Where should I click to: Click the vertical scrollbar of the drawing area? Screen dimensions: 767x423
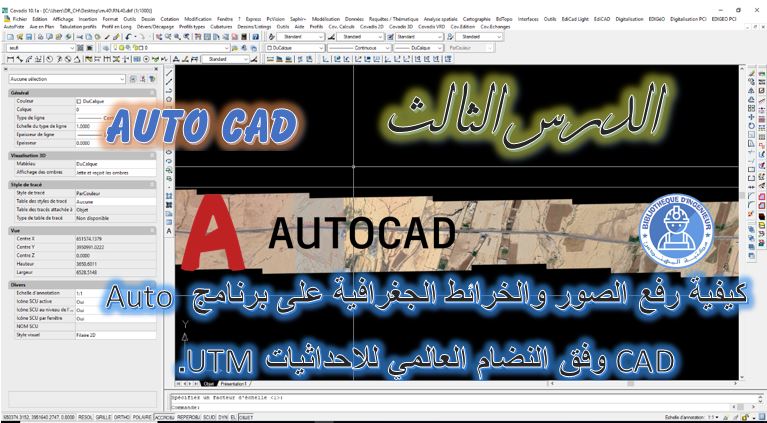742,223
